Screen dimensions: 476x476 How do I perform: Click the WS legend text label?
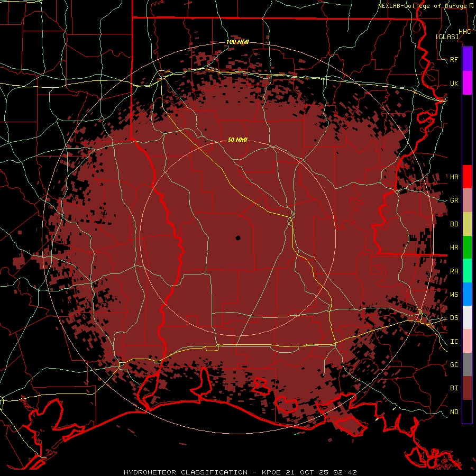[x=454, y=295]
